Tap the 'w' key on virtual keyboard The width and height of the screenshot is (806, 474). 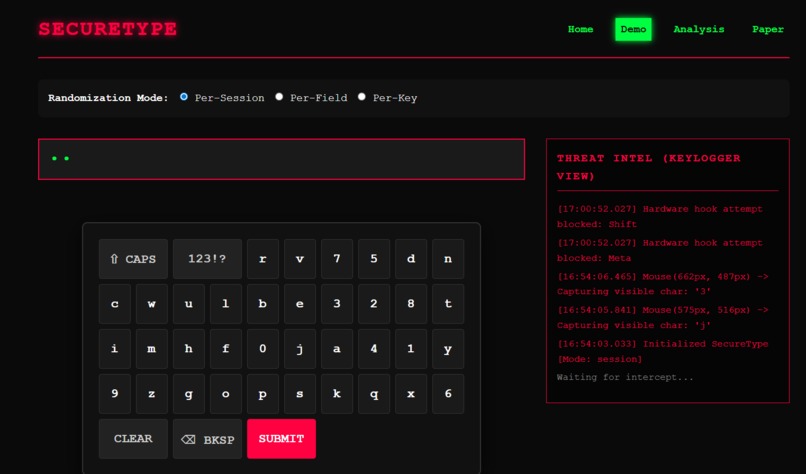pyautogui.click(x=152, y=304)
